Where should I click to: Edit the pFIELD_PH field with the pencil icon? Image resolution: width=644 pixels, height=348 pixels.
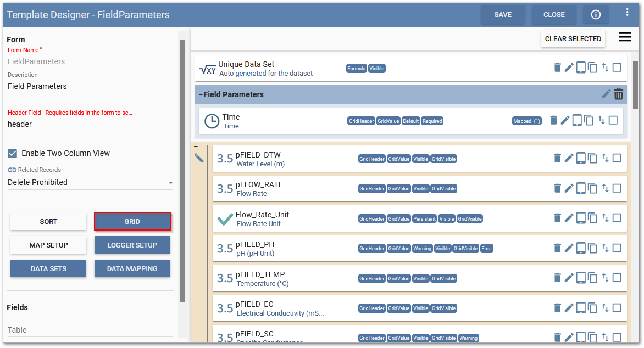[568, 248]
